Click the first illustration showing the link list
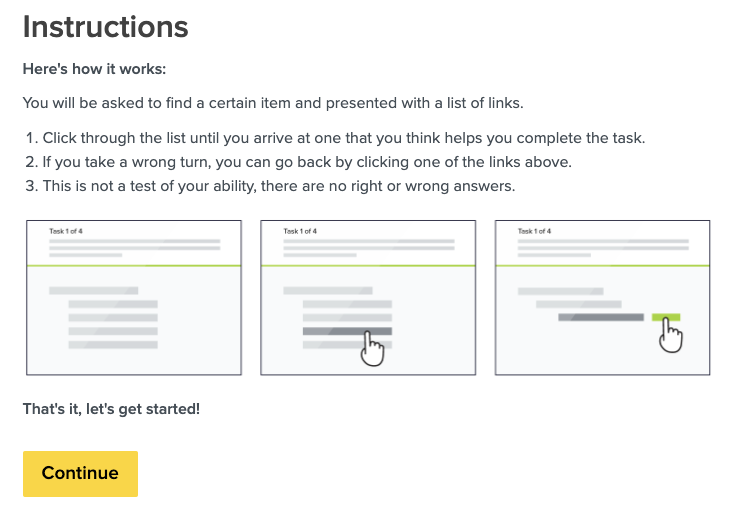 coord(134,297)
